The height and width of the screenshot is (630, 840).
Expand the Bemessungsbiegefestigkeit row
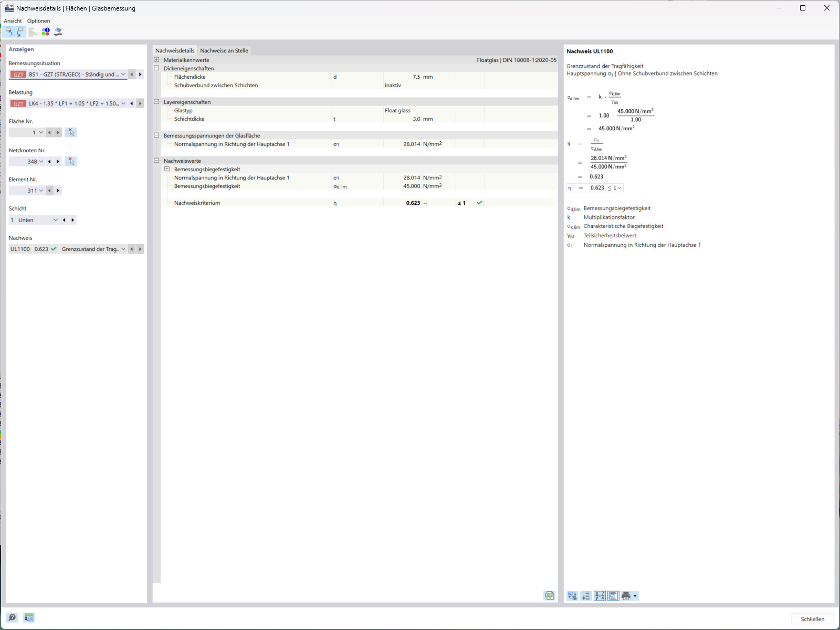167,169
